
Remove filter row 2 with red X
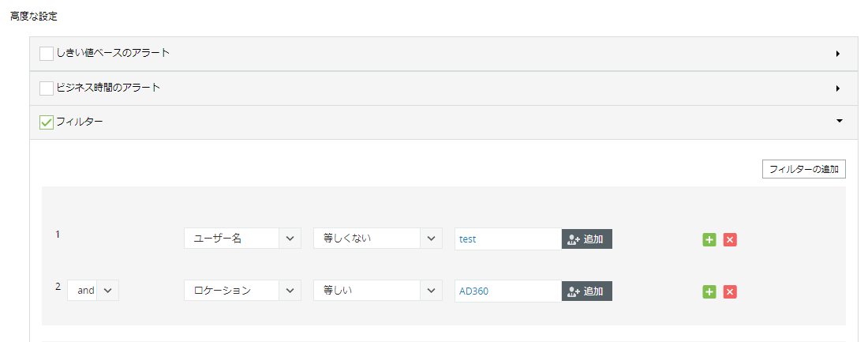tap(730, 292)
